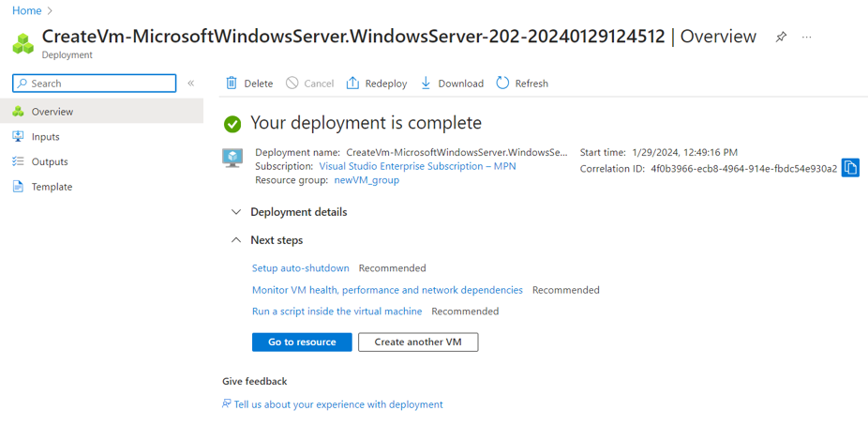
Task: Click the Delete label in the toolbar
Action: tap(259, 84)
